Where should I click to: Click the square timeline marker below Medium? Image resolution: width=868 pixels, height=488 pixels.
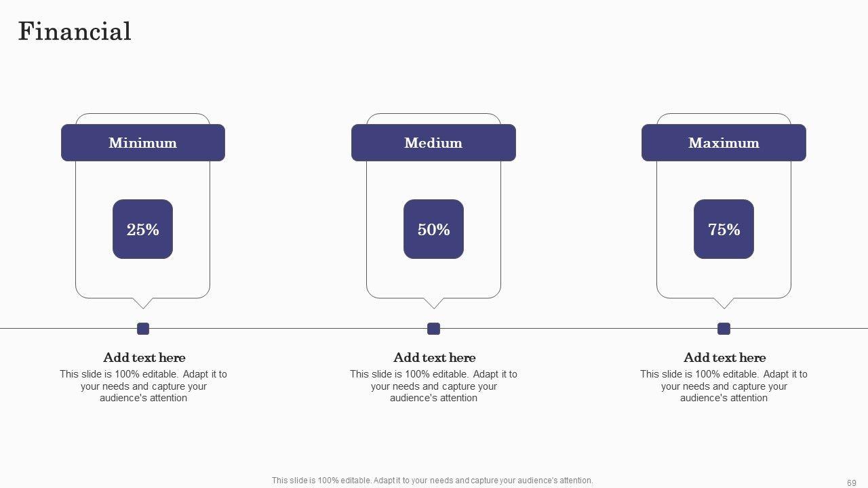pos(433,329)
